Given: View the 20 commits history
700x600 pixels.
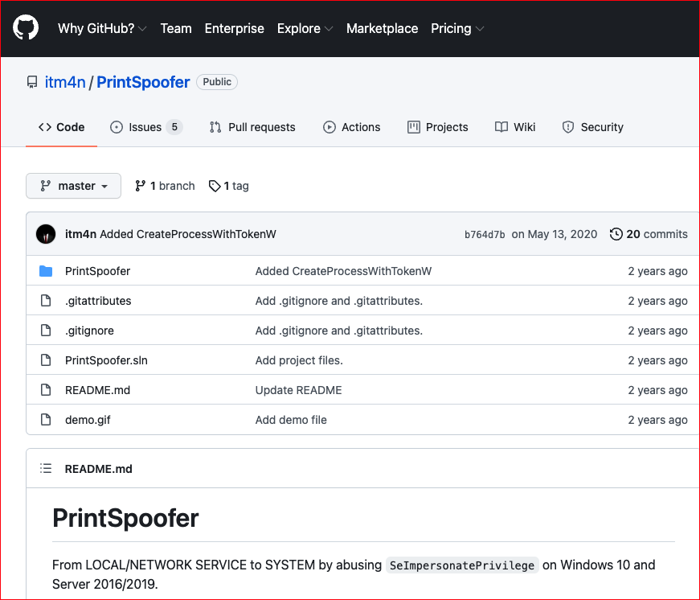Looking at the screenshot, I should point(649,234).
